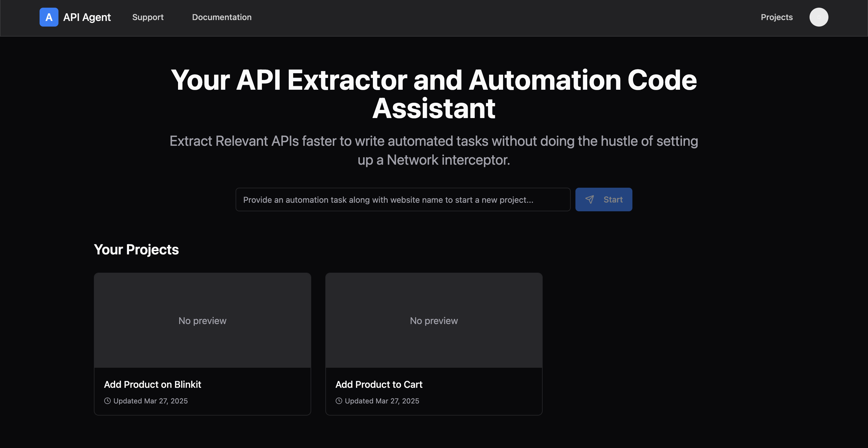Go to Projects in navbar
Viewport: 868px width, 448px height.
tap(776, 17)
